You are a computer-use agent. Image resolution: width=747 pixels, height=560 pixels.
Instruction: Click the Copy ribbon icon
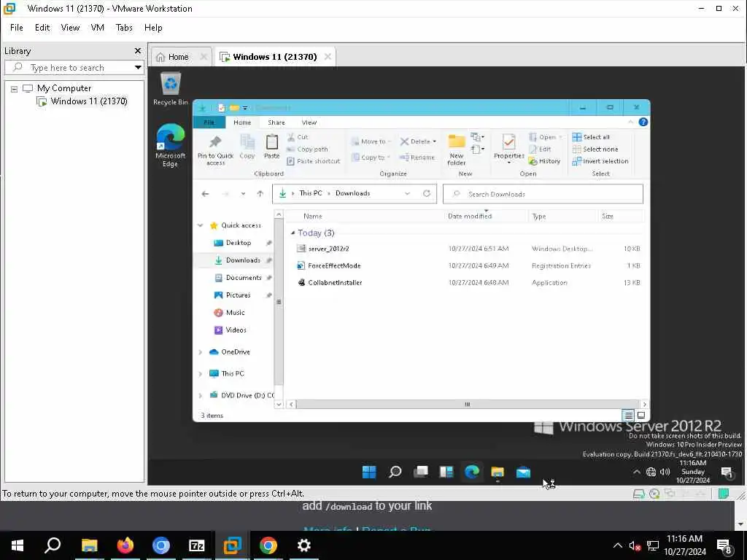[247, 147]
